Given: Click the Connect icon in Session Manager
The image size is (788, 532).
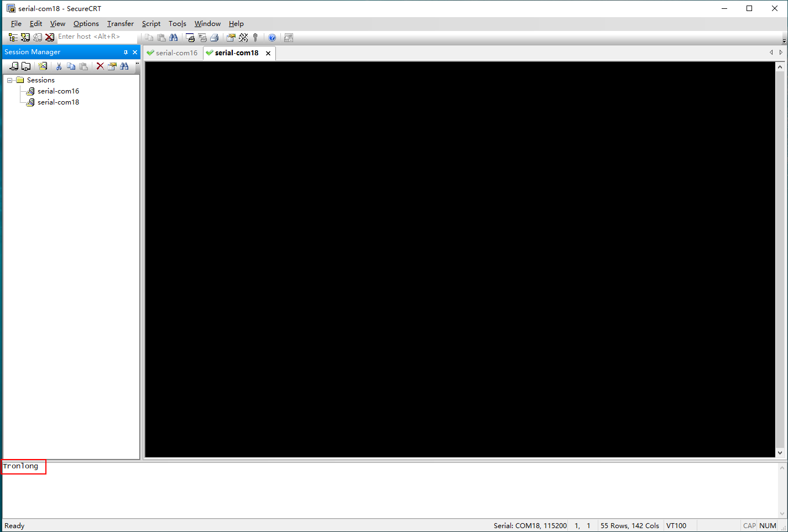Looking at the screenshot, I should (14, 66).
